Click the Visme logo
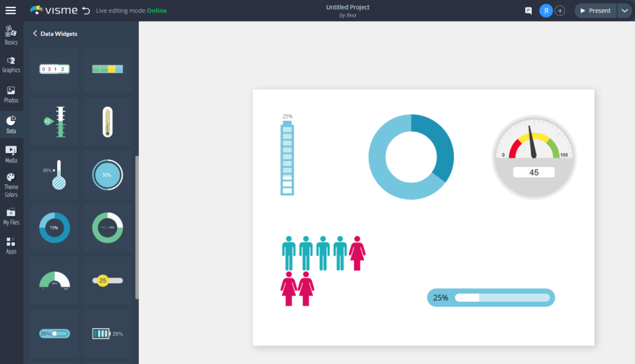635x364 pixels. [x=54, y=10]
